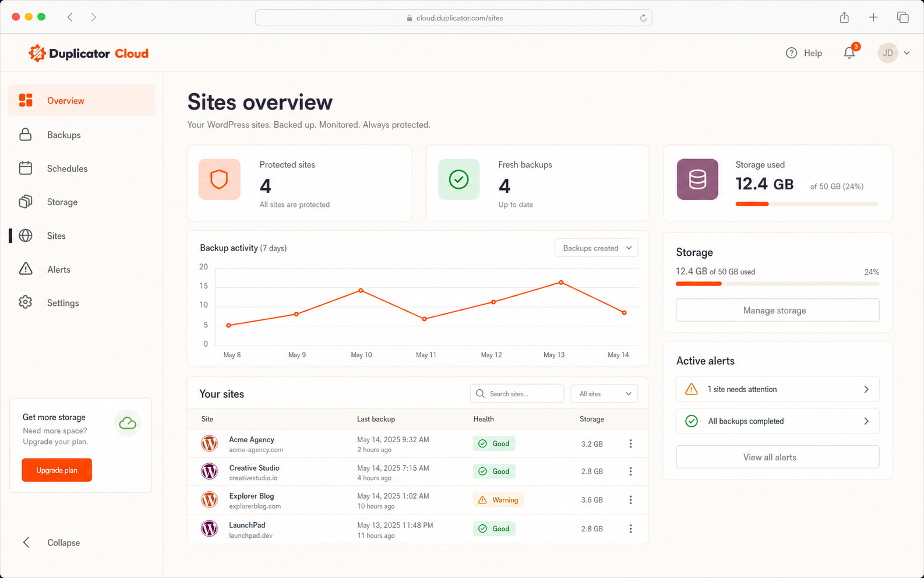Click the Storage panel 24% progress bar
This screenshot has height=578, width=924.
pos(777,284)
